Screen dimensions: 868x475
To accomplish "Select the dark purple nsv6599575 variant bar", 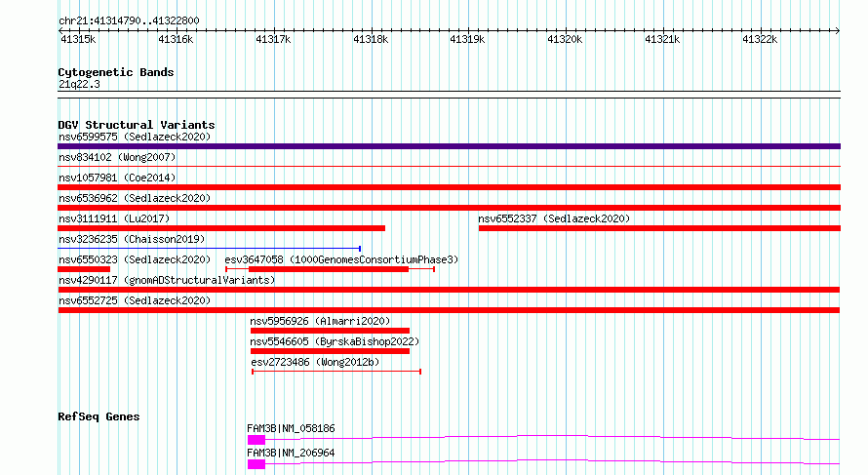I will coord(449,146).
